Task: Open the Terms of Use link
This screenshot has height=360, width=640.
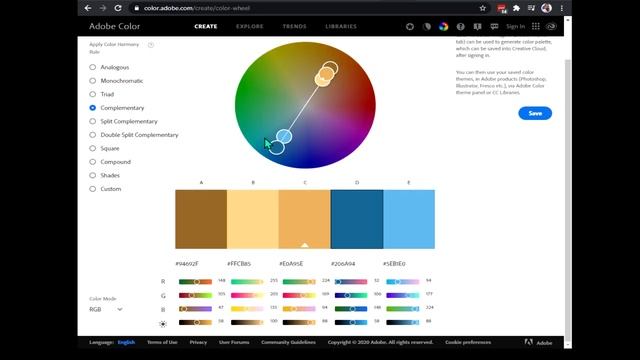Action: point(162,342)
